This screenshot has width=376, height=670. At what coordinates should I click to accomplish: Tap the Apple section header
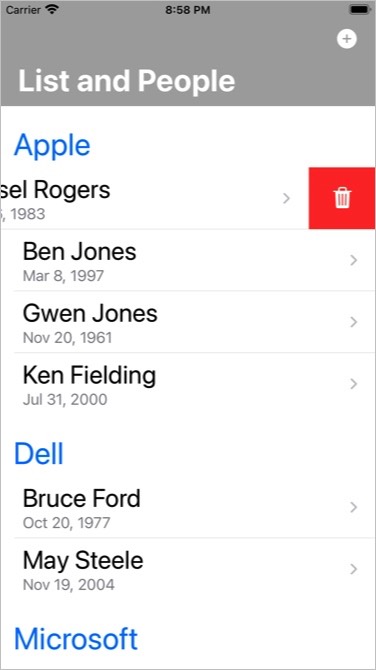coord(52,146)
